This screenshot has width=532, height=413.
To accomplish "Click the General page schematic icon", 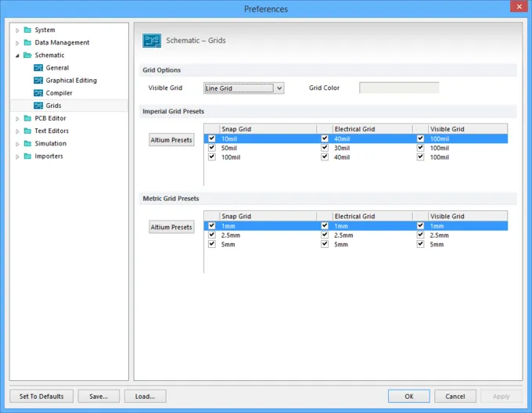I will point(38,68).
